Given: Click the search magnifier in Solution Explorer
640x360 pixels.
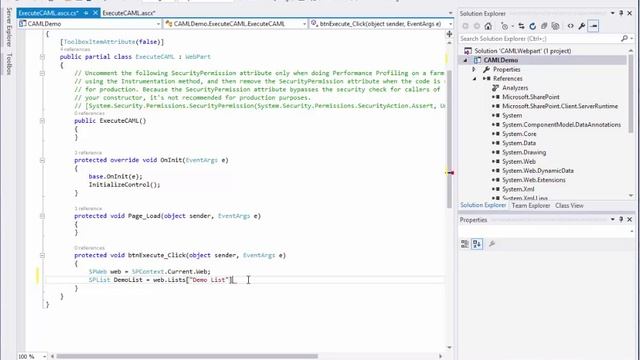Looking at the screenshot, I should pyautogui.click(x=624, y=38).
